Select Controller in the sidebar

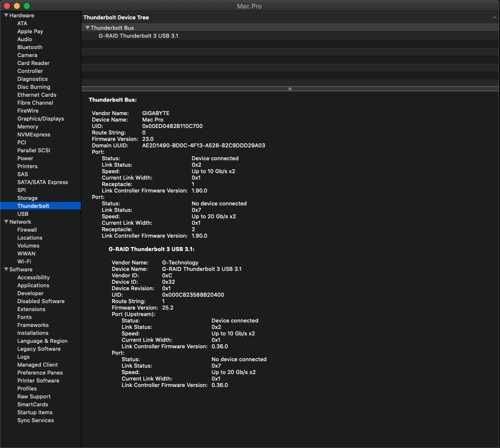click(x=30, y=71)
